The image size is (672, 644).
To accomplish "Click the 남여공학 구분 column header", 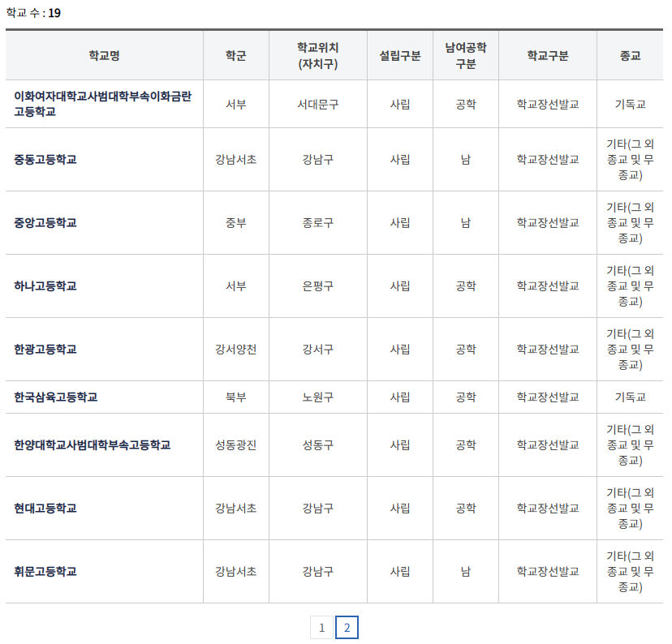I will click(466, 55).
